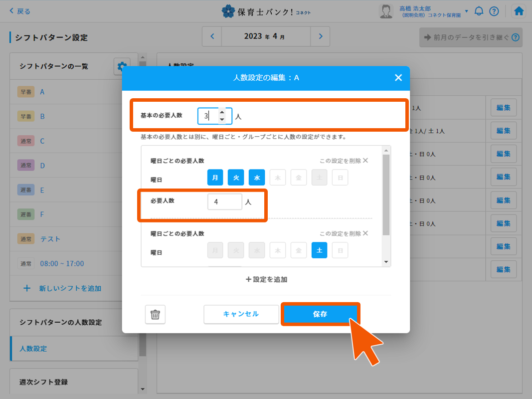Go to home via house icon
Screen dimensions: 532x399
coord(519,11)
